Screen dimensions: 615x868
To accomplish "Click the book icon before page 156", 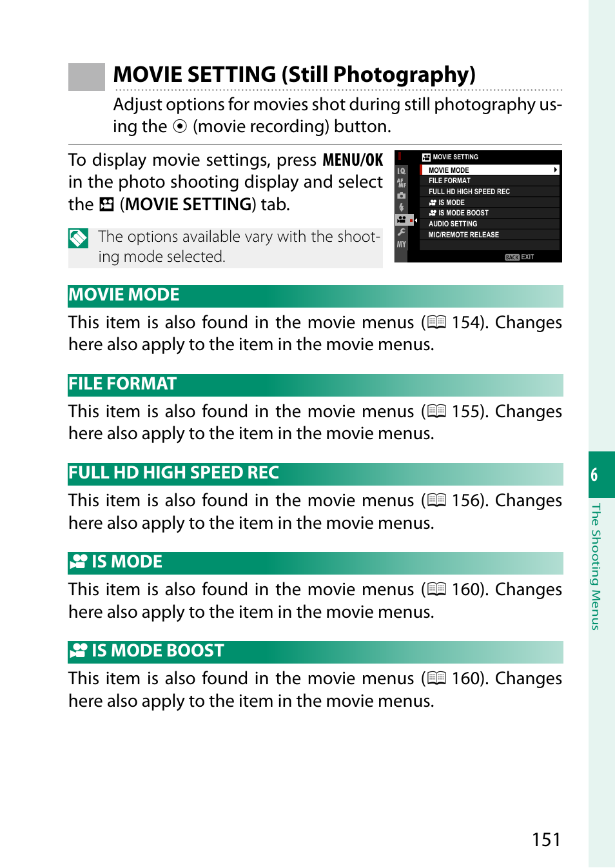I will pyautogui.click(x=437, y=500).
